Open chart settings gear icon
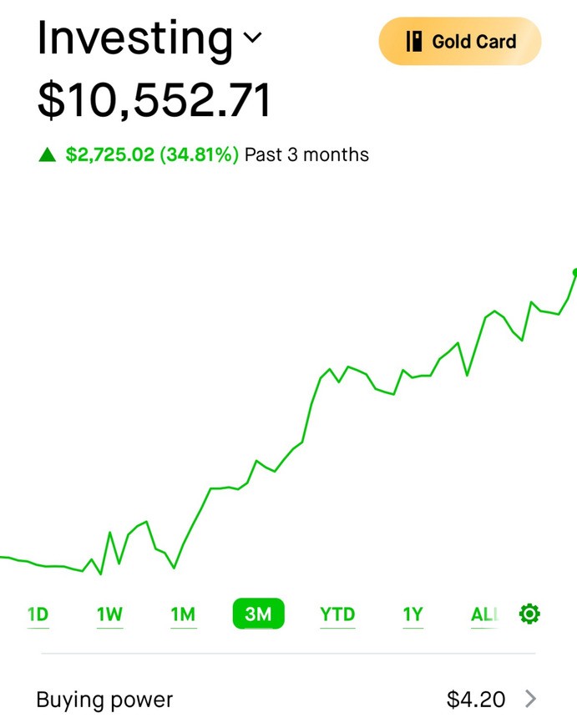Image resolution: width=577 pixels, height=728 pixels. [x=529, y=614]
